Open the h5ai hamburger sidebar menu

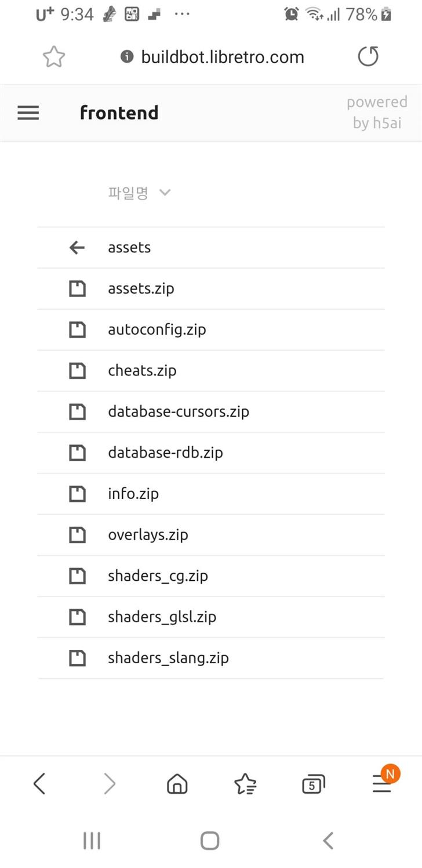pyautogui.click(x=28, y=113)
